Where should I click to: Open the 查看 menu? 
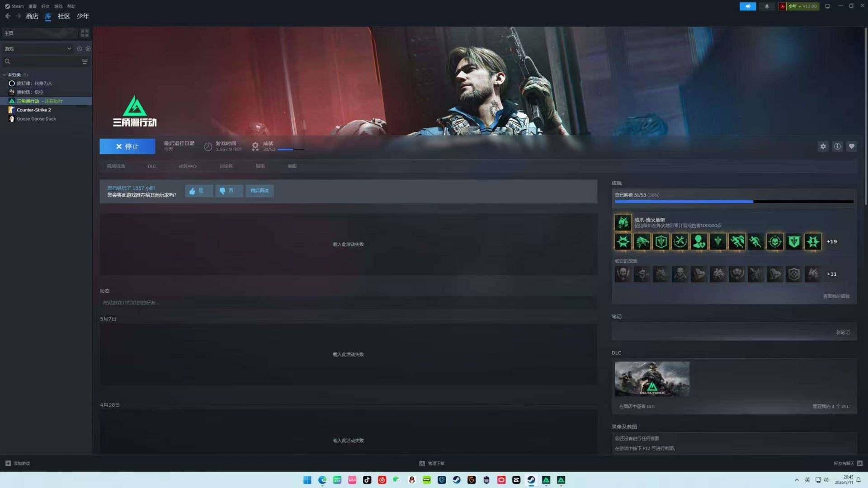(x=33, y=6)
